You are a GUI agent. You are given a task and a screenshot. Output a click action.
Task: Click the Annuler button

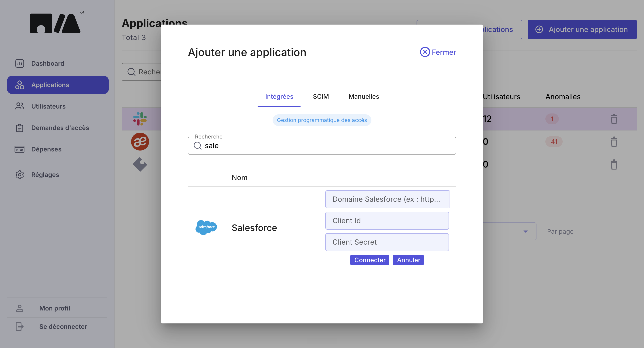tap(408, 260)
